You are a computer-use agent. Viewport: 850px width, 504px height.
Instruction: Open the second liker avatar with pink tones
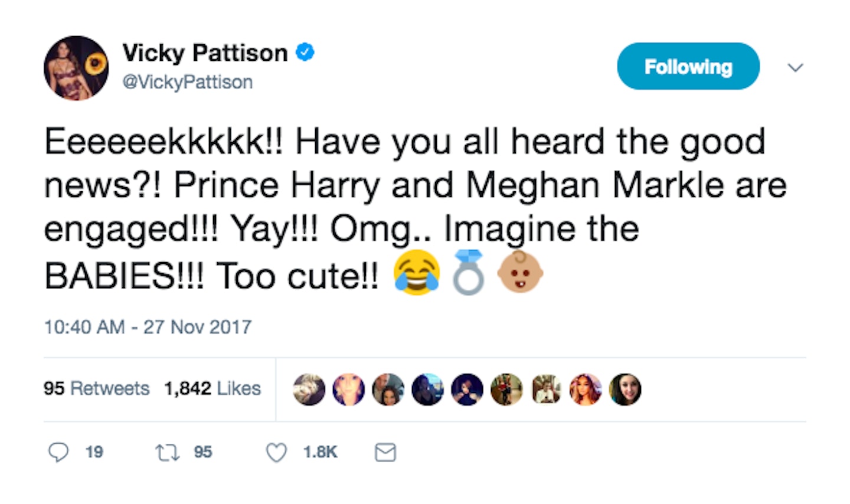click(349, 390)
